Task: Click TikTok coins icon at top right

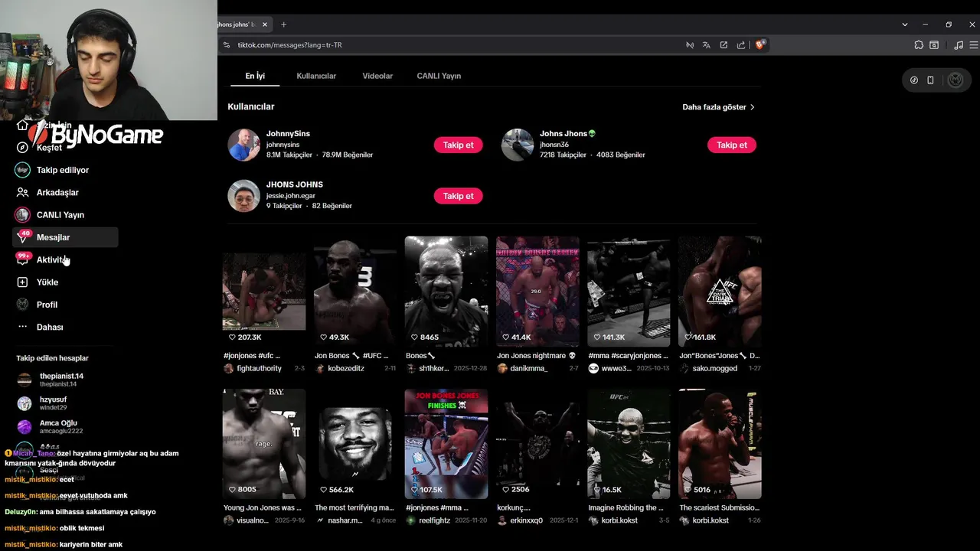Action: (x=914, y=80)
